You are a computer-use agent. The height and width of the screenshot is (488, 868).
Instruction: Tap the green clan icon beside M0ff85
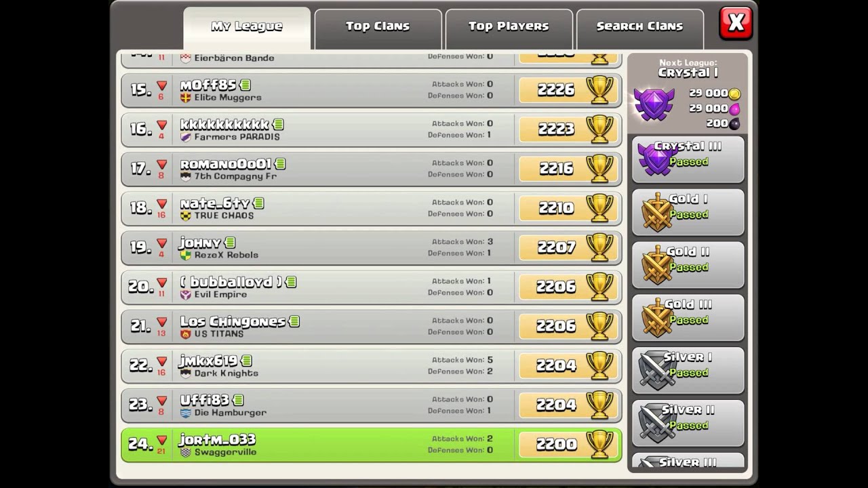coord(245,85)
